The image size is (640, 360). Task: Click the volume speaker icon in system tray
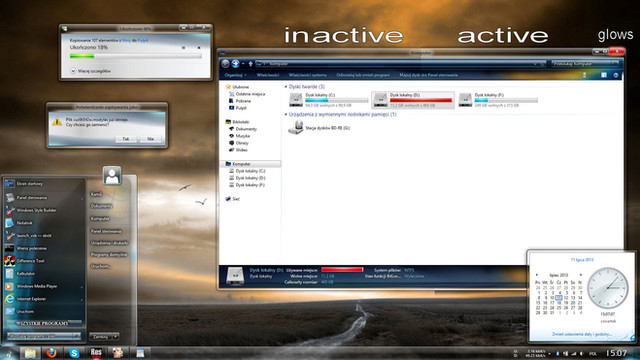click(581, 353)
